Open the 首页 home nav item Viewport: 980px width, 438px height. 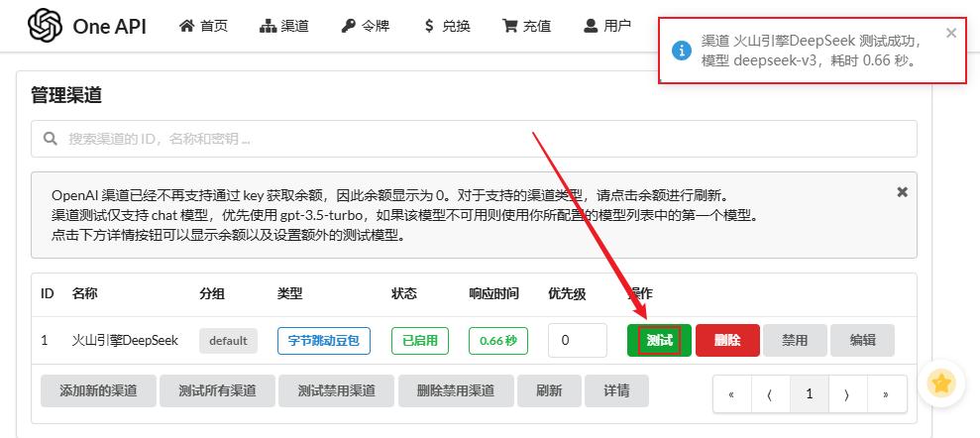coord(203,26)
